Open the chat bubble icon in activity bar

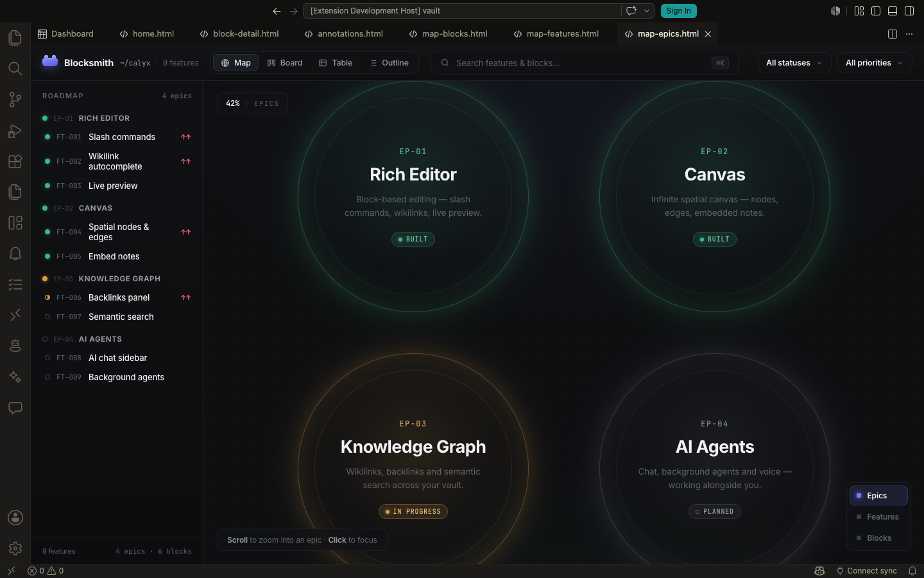point(15,408)
